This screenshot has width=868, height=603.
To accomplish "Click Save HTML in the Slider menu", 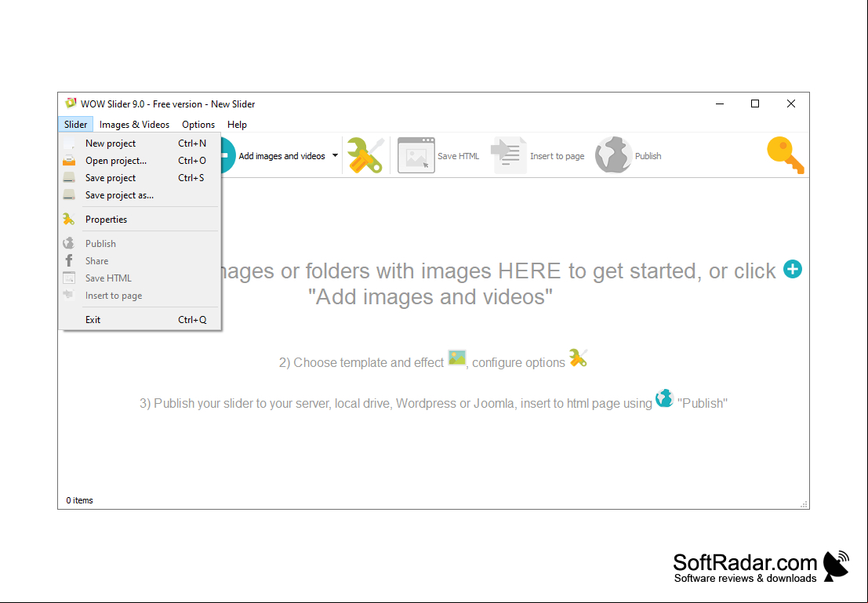I will (x=140, y=278).
